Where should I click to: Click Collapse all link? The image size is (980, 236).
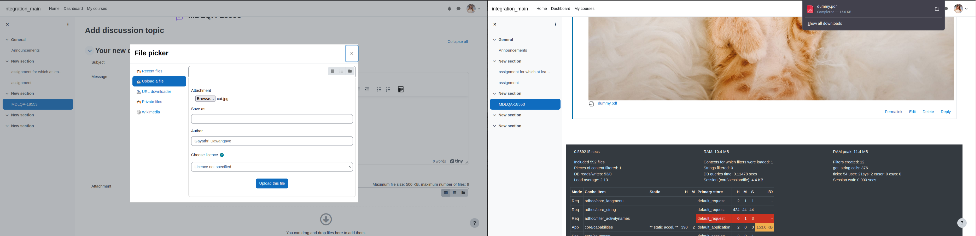click(457, 42)
